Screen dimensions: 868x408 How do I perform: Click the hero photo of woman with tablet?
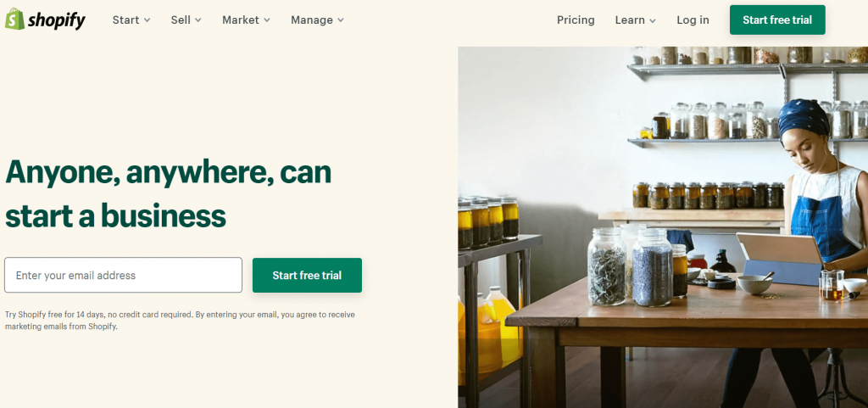click(663, 227)
